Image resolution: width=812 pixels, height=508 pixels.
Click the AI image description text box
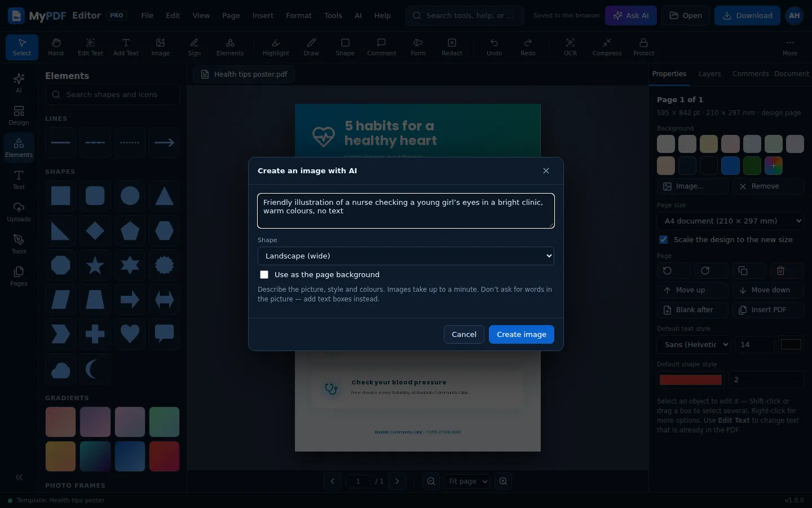click(x=406, y=211)
